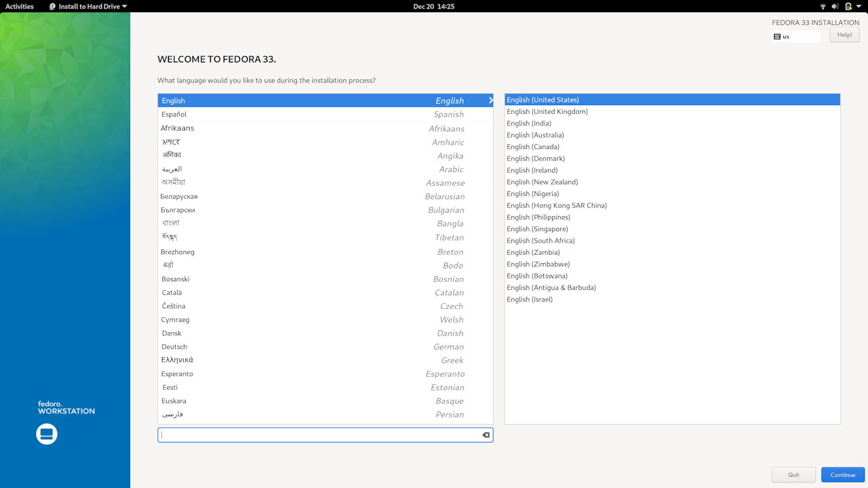Select English (New Zealand) locale
The image size is (868, 488).
pyautogui.click(x=672, y=182)
